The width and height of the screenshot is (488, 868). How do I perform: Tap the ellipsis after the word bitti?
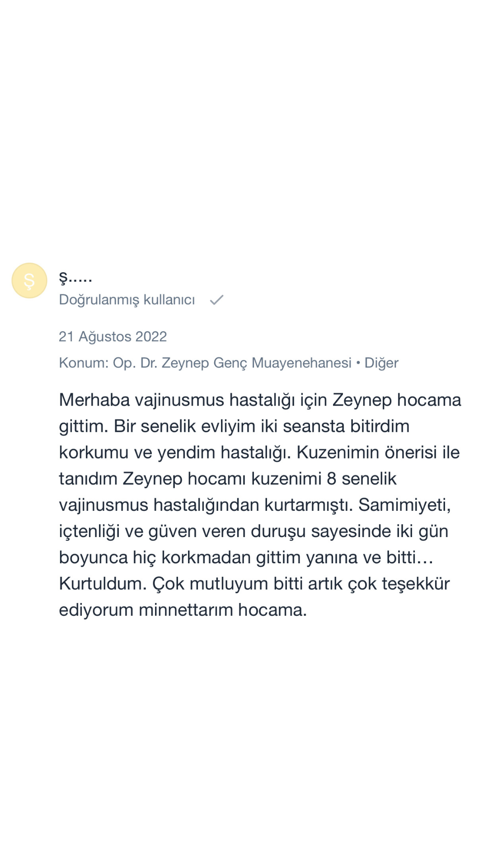[425, 558]
